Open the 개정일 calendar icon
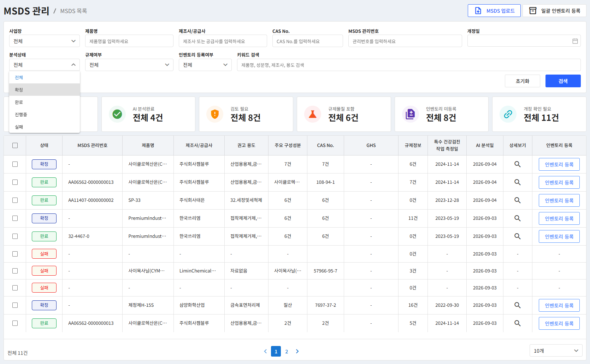This screenshot has width=590, height=364. coord(575,41)
